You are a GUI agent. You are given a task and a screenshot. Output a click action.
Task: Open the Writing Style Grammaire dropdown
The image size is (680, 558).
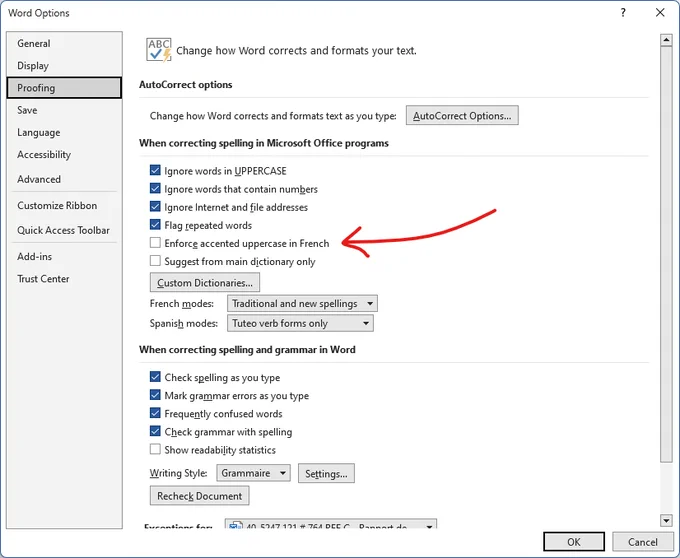[x=253, y=473]
